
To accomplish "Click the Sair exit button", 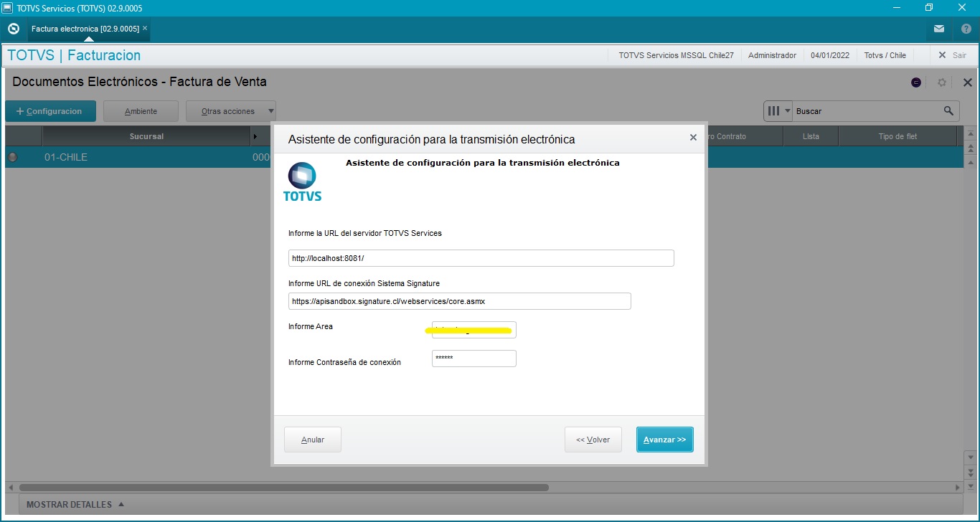I will coord(952,55).
